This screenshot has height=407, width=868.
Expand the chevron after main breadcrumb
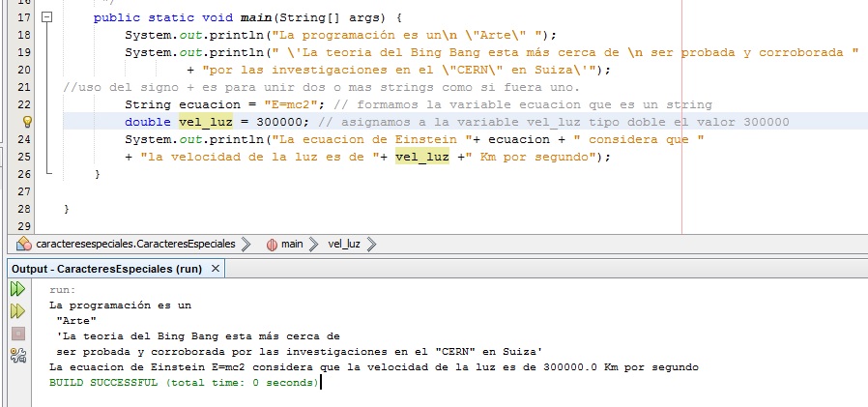pyautogui.click(x=312, y=245)
